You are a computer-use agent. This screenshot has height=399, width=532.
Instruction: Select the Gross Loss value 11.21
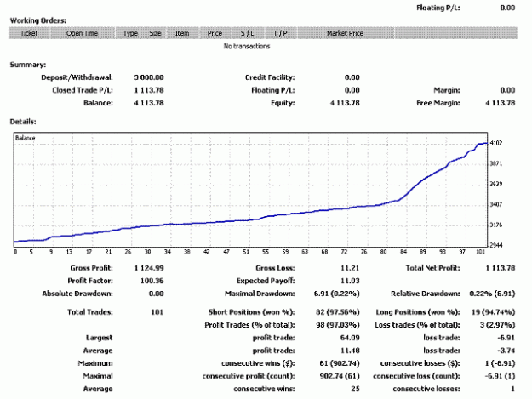350,268
